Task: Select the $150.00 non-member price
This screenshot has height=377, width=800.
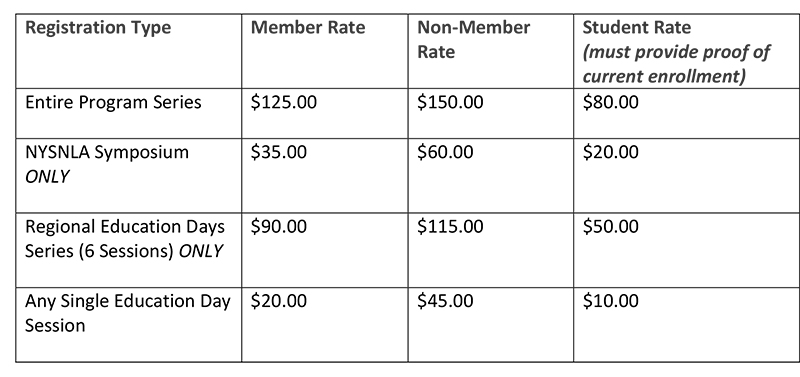Action: [450, 103]
